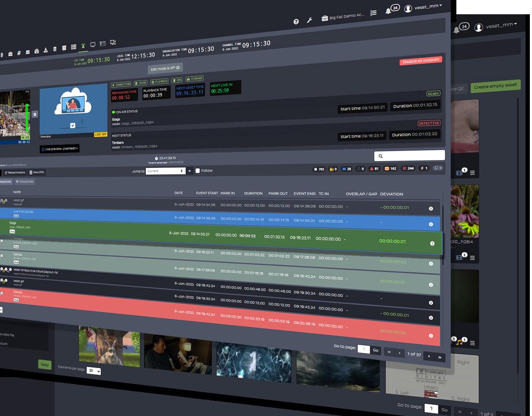532x416 pixels.
Task: Click the PLAYBACK status indicator
Action: [x=159, y=81]
